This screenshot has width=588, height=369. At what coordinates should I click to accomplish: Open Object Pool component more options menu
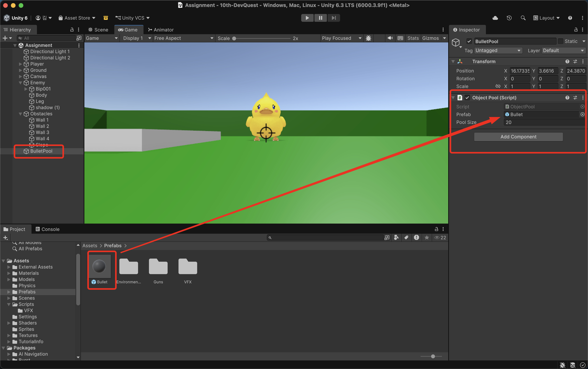point(583,98)
